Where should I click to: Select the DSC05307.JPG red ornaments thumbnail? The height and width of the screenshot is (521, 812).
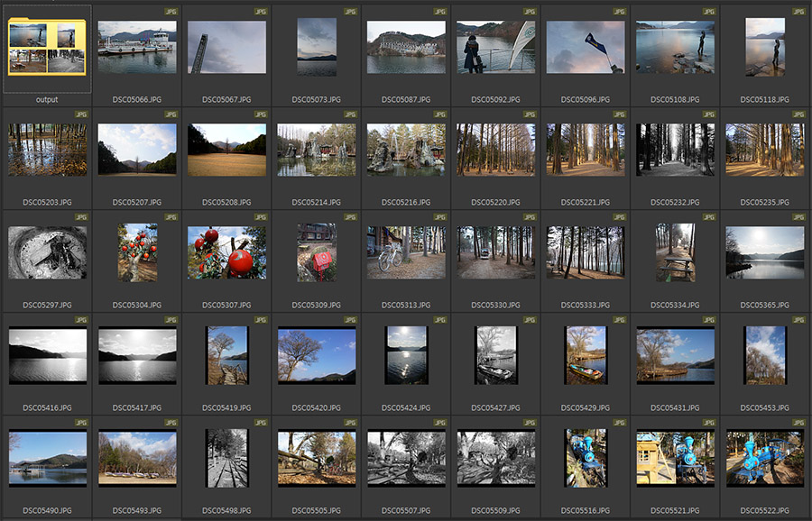point(226,252)
